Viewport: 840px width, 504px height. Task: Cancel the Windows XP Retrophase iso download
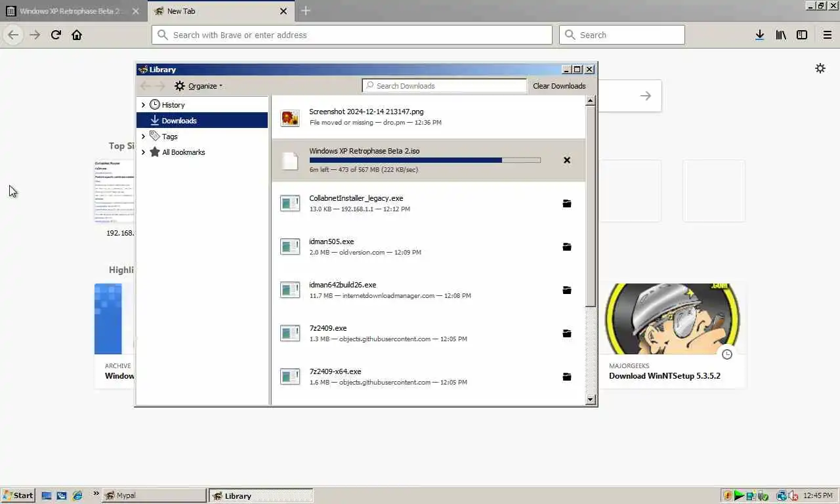567,160
